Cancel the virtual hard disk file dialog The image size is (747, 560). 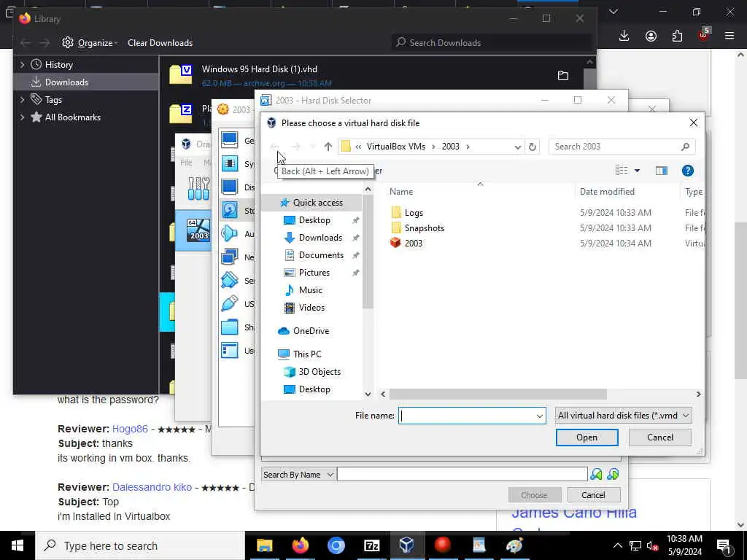tap(659, 437)
